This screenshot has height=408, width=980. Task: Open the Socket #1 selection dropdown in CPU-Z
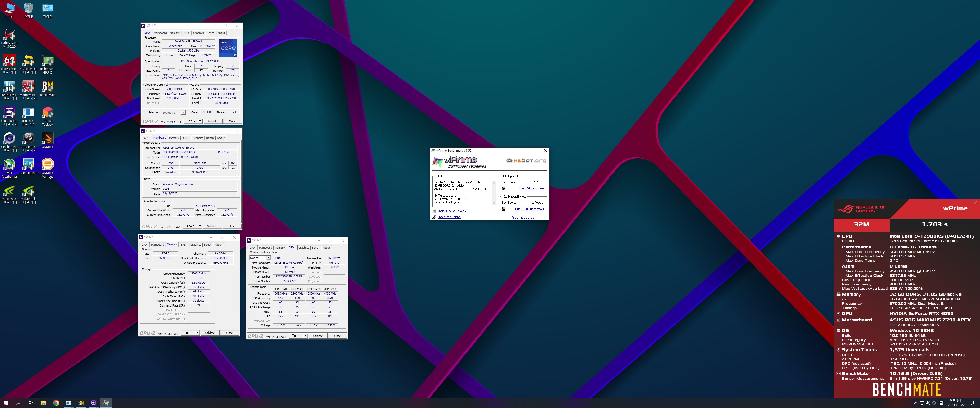pyautogui.click(x=174, y=112)
